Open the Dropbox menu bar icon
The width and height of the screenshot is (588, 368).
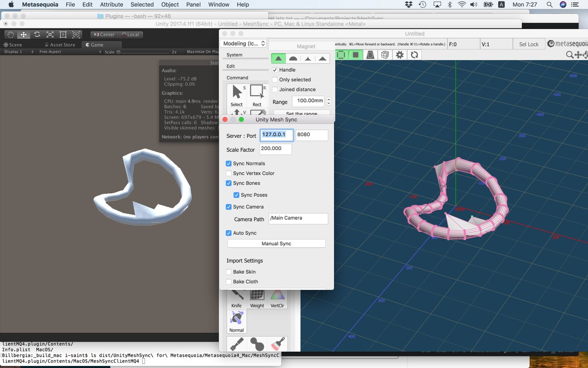409,4
